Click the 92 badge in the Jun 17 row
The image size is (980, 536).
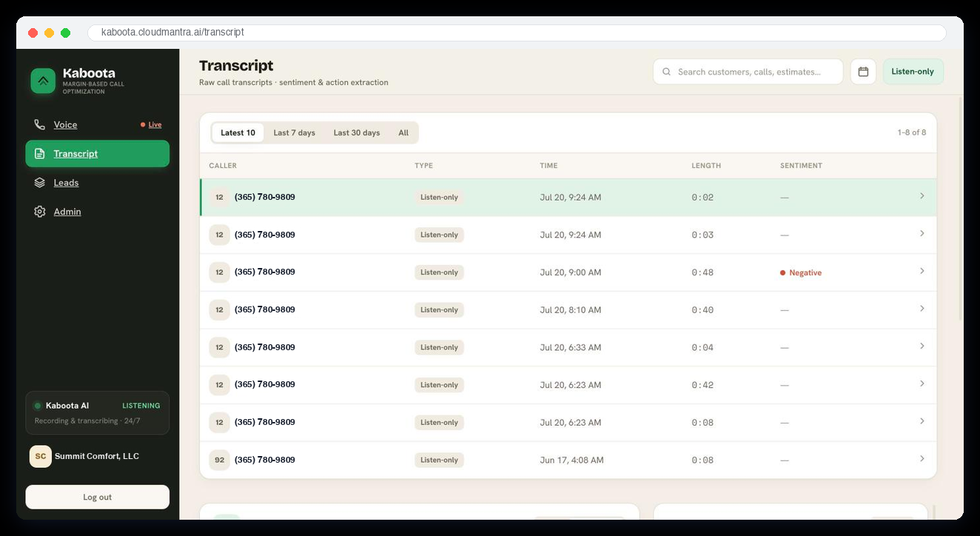pyautogui.click(x=219, y=460)
